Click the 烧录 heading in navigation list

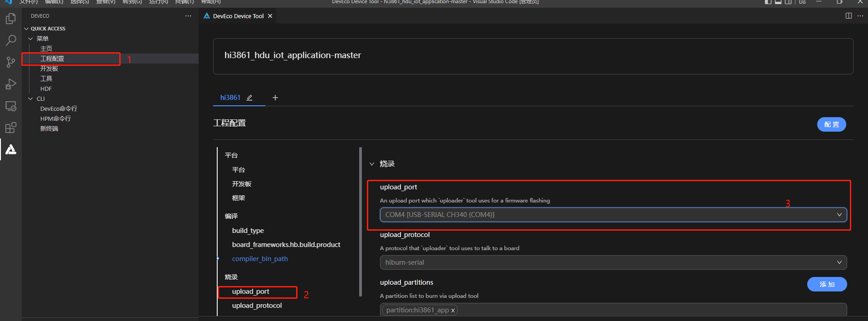(231, 277)
